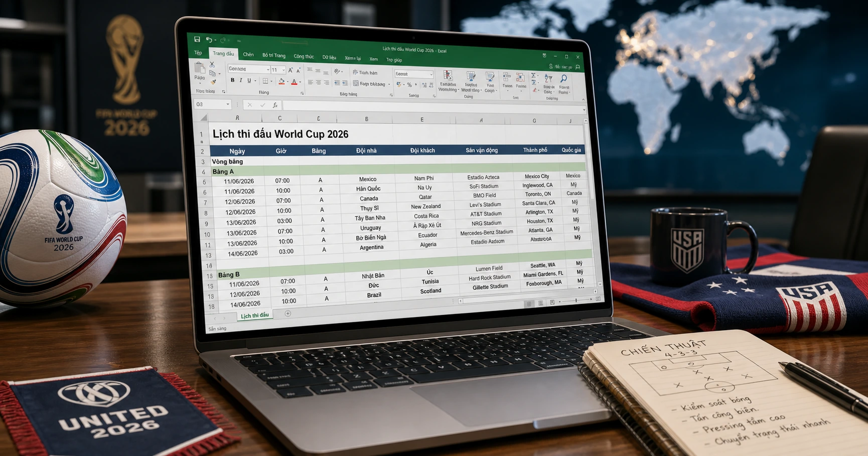This screenshot has height=456, width=868.
Task: Open the Cell Styles icon
Action: pos(490,77)
